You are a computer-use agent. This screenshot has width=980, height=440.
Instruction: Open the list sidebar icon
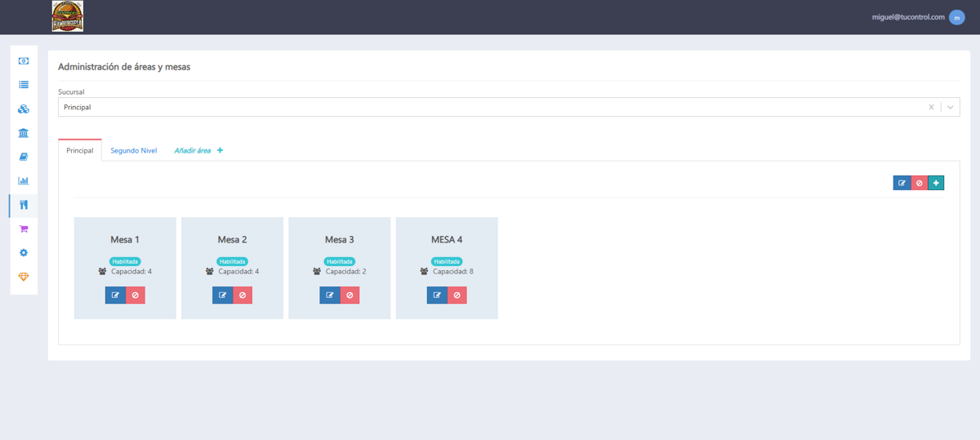point(24,85)
